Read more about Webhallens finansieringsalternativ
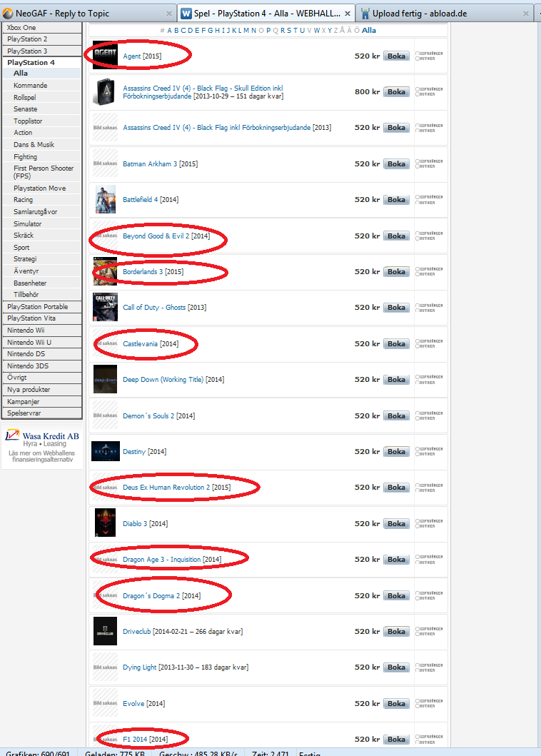 tap(42, 456)
